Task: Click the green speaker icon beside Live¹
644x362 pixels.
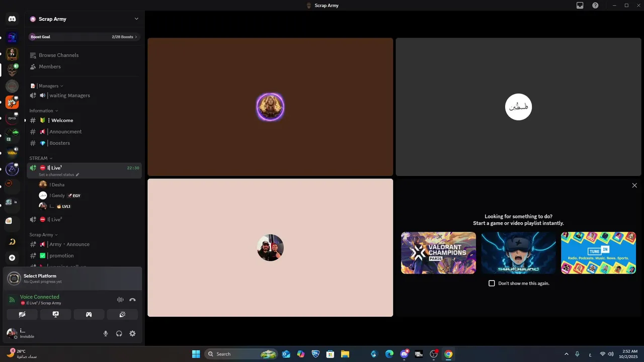Action: [x=33, y=168]
